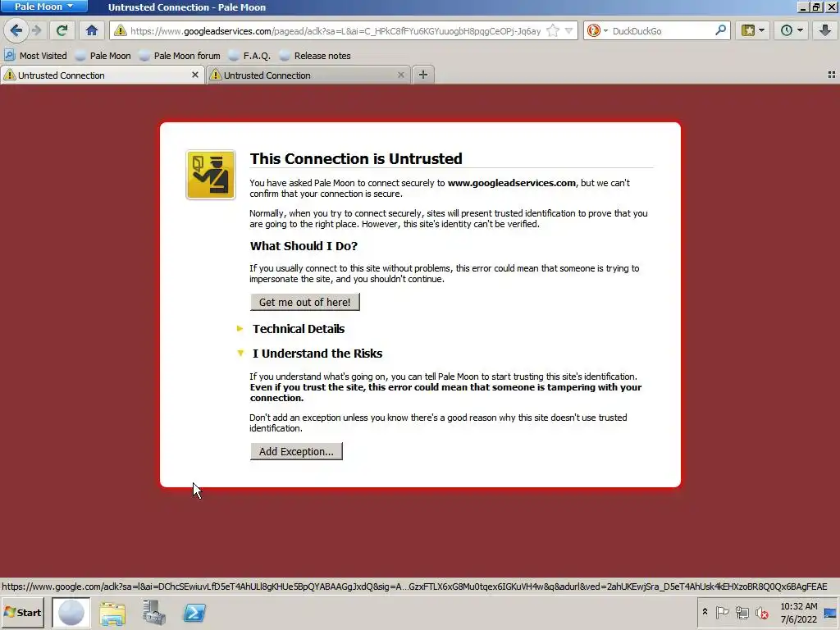840x630 pixels.
Task: Run search with the magnifier icon
Action: pos(720,30)
